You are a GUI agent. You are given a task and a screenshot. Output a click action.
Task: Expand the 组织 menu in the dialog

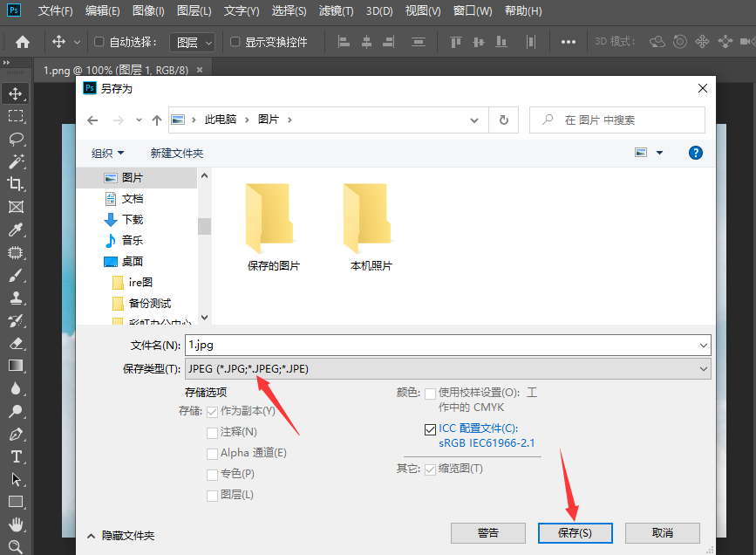click(106, 152)
